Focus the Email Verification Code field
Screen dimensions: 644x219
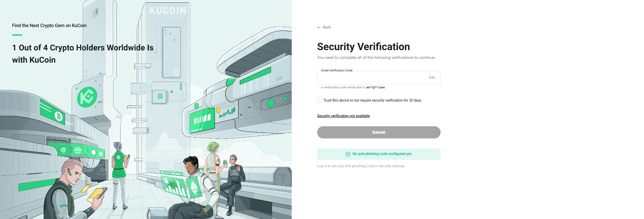(x=371, y=78)
